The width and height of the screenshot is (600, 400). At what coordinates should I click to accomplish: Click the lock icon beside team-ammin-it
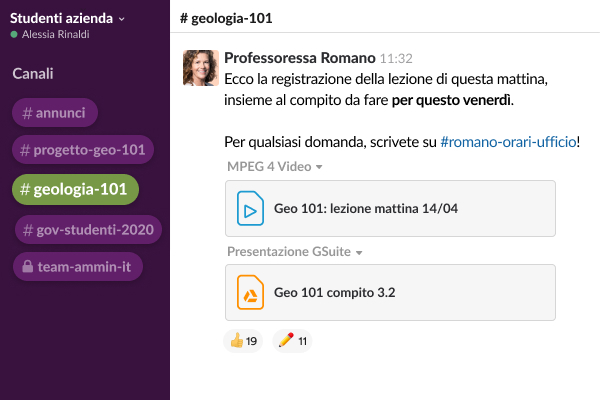click(x=26, y=267)
